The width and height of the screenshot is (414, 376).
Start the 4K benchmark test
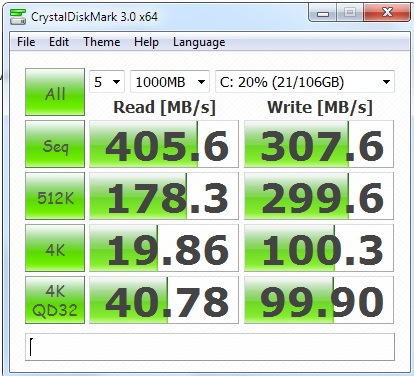point(55,248)
